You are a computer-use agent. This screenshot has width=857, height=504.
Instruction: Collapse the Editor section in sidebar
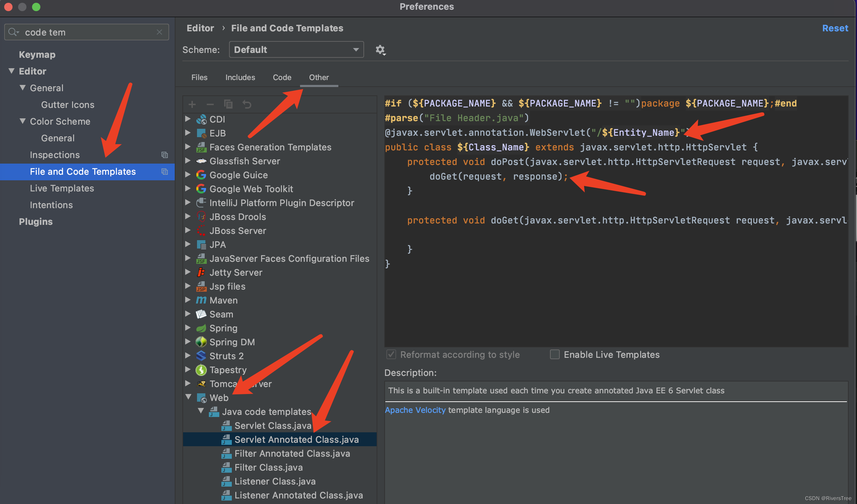point(11,71)
